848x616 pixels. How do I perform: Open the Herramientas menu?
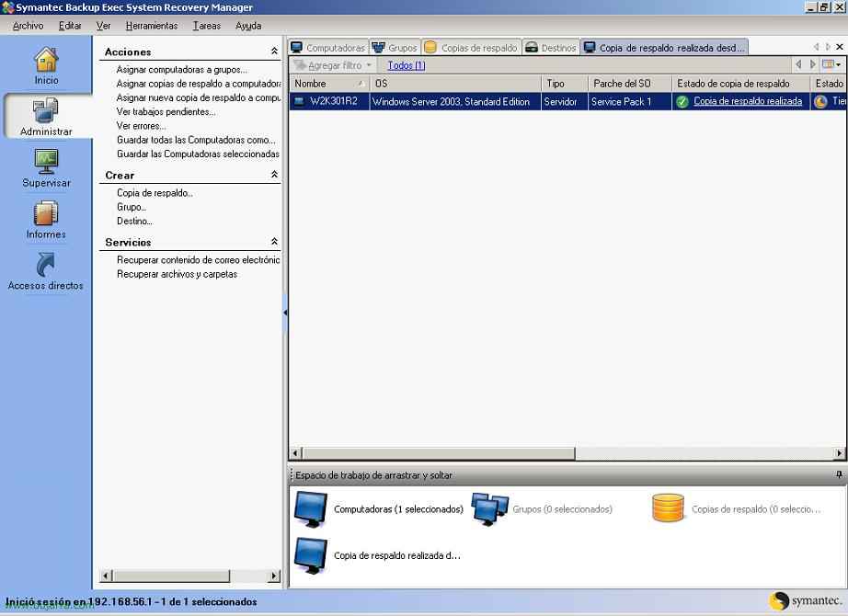coord(152,26)
